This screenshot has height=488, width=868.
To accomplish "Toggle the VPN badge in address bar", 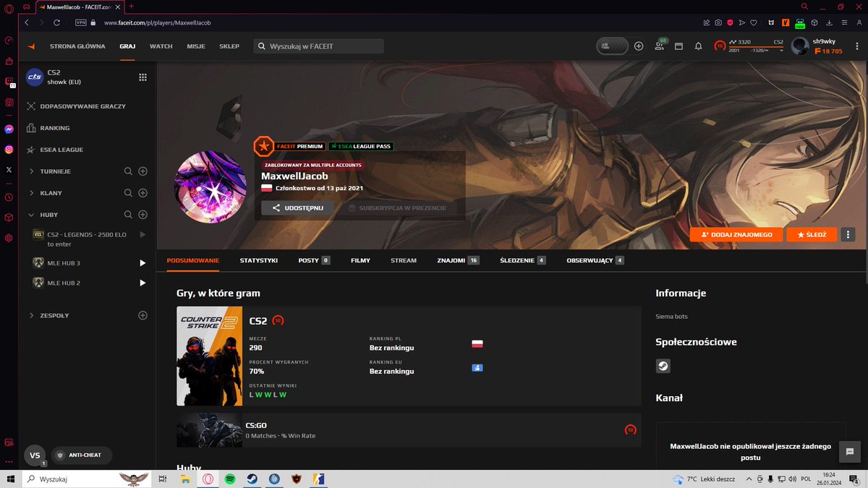I will tap(80, 22).
